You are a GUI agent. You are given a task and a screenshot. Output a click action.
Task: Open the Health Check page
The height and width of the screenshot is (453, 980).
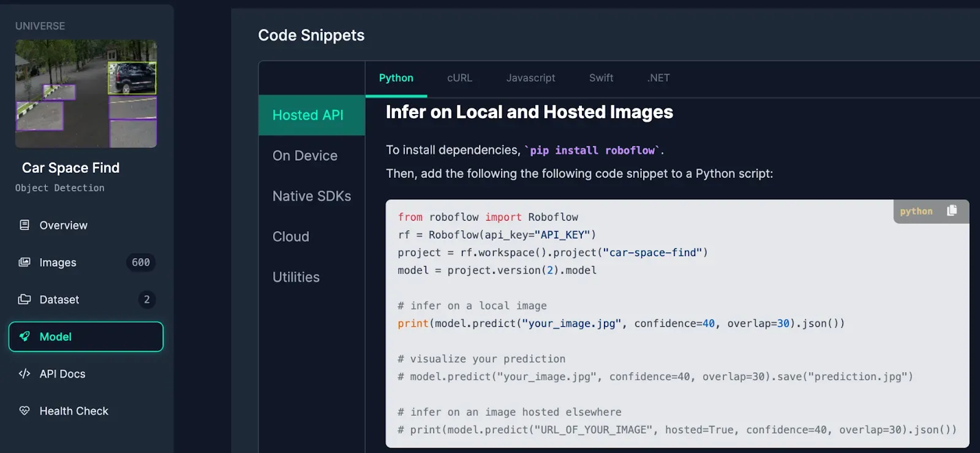[x=86, y=411]
